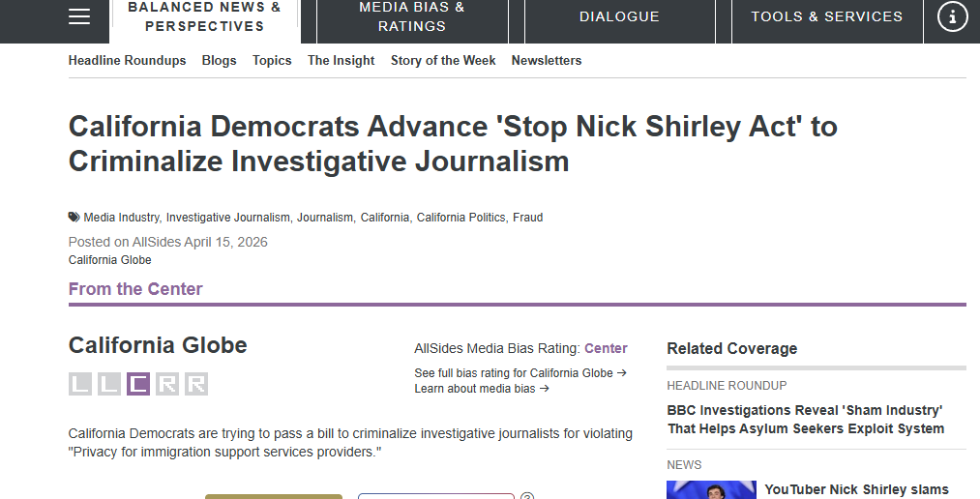Open Newsletters page
Viewport: 980px width, 499px height.
(x=547, y=61)
